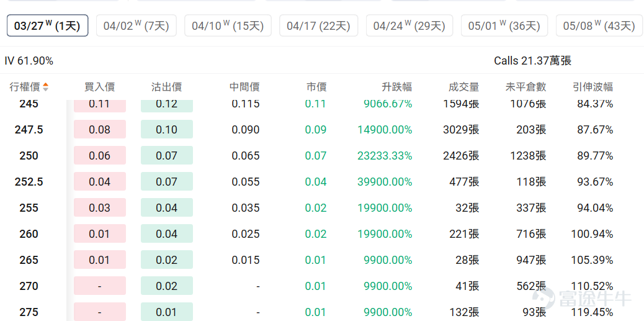Click the 市價 column header

(x=316, y=87)
